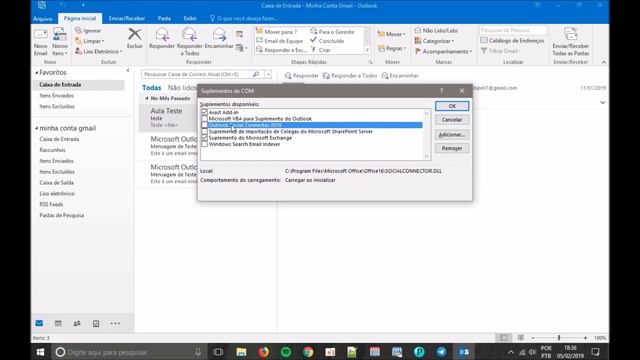The height and width of the screenshot is (360, 640).
Task: Collapse the ribbon with the chevron
Action: tap(604, 62)
